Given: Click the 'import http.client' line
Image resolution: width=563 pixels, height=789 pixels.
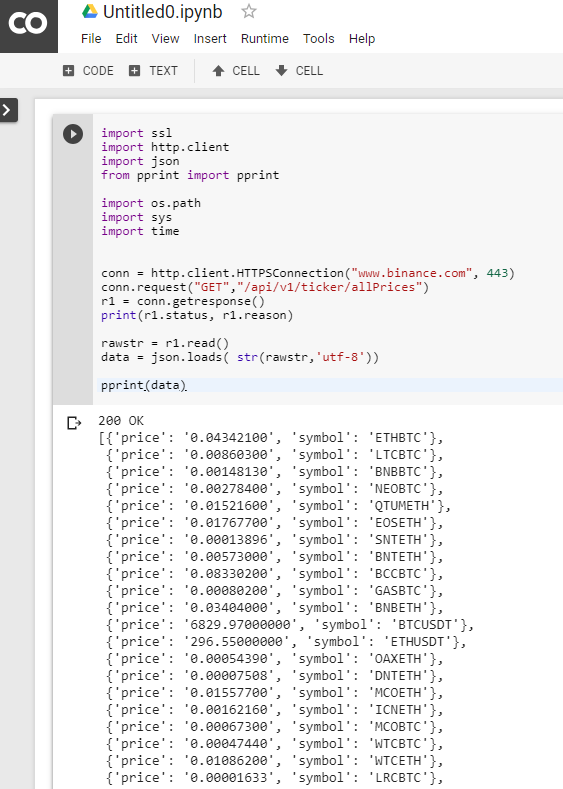Looking at the screenshot, I should (165, 147).
